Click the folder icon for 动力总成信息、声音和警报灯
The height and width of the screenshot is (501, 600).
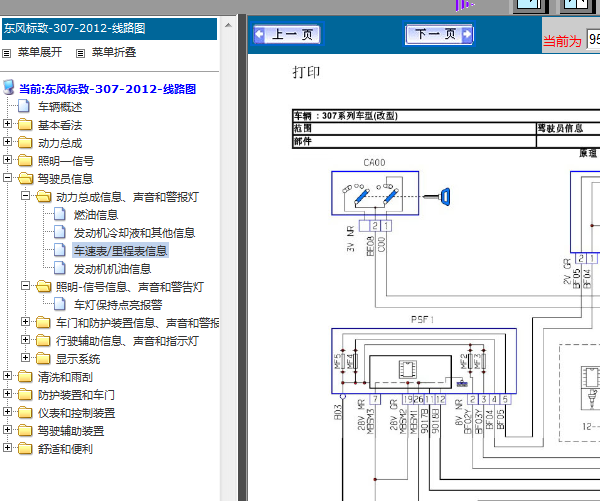pos(44,196)
